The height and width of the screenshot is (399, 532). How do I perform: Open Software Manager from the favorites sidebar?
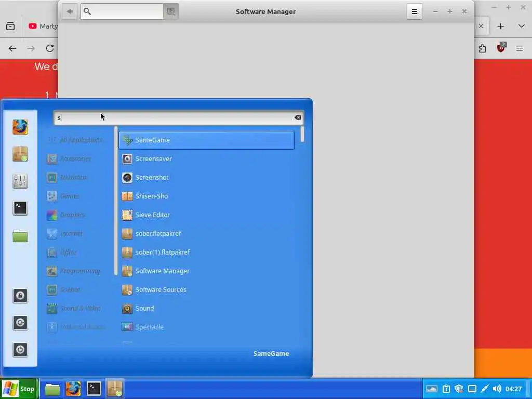[x=20, y=154]
